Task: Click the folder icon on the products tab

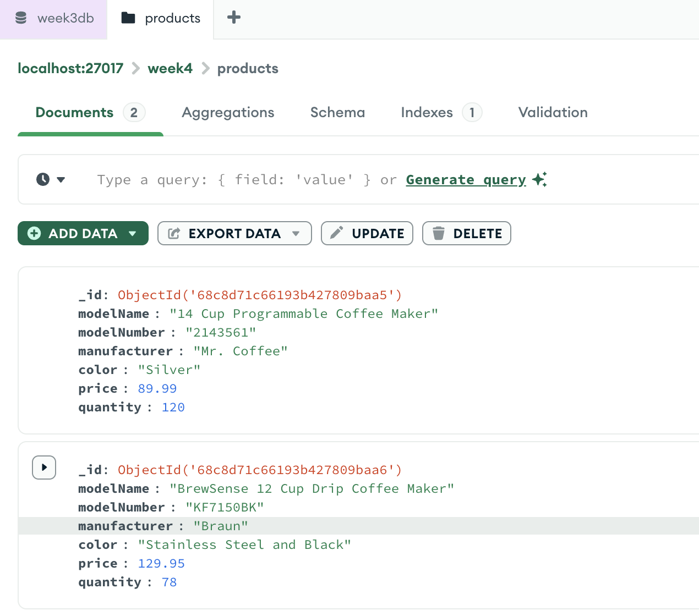Action: [128, 18]
